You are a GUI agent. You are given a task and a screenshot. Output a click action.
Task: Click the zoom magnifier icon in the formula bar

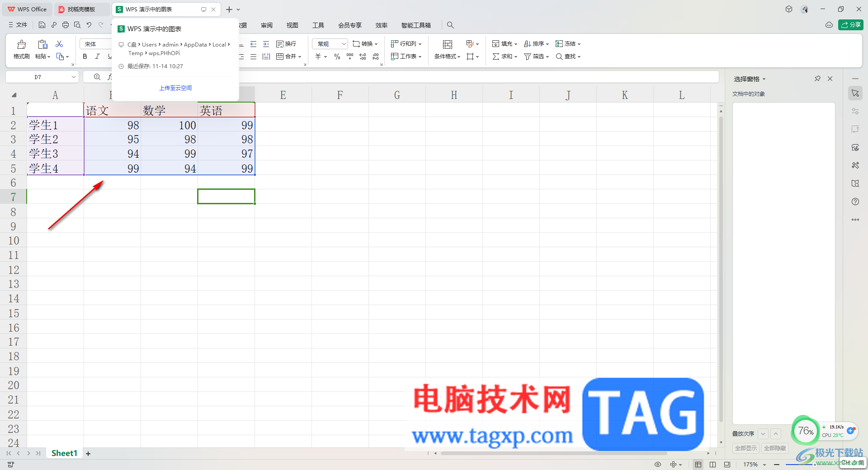click(x=97, y=77)
